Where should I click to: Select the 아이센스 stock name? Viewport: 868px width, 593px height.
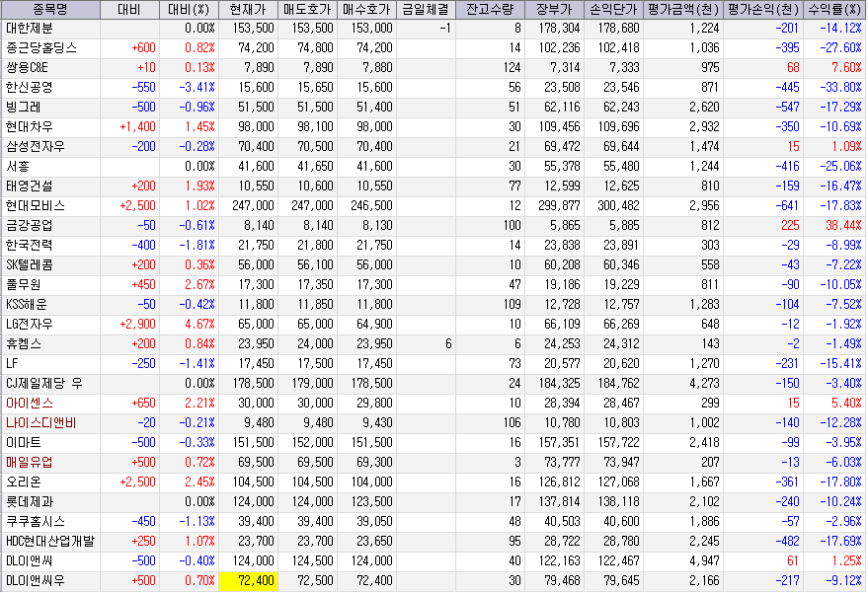pyautogui.click(x=30, y=404)
